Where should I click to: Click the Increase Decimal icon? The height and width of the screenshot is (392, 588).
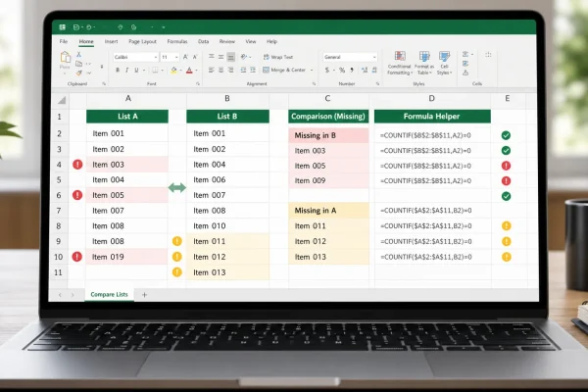[365, 71]
